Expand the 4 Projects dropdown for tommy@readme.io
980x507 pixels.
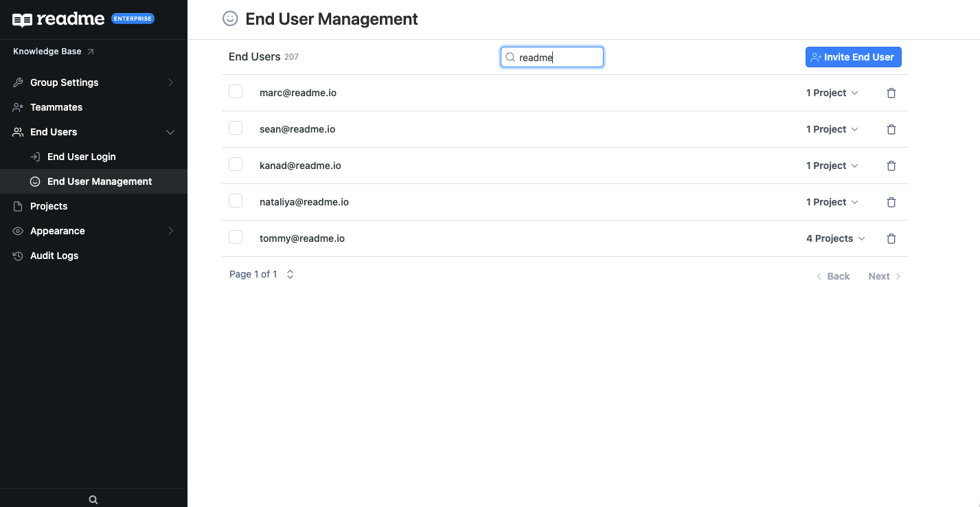pyautogui.click(x=836, y=238)
